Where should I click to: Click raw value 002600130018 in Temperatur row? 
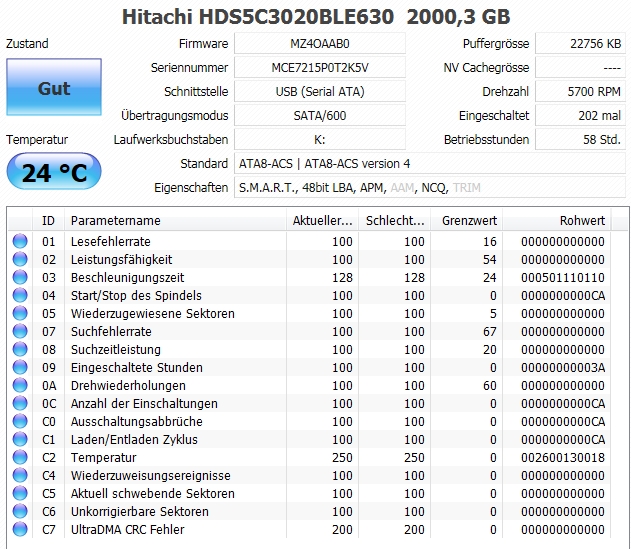563,458
